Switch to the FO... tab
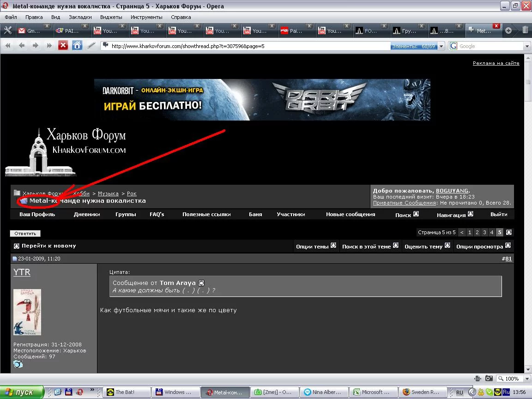The image size is (532, 399). click(370, 30)
